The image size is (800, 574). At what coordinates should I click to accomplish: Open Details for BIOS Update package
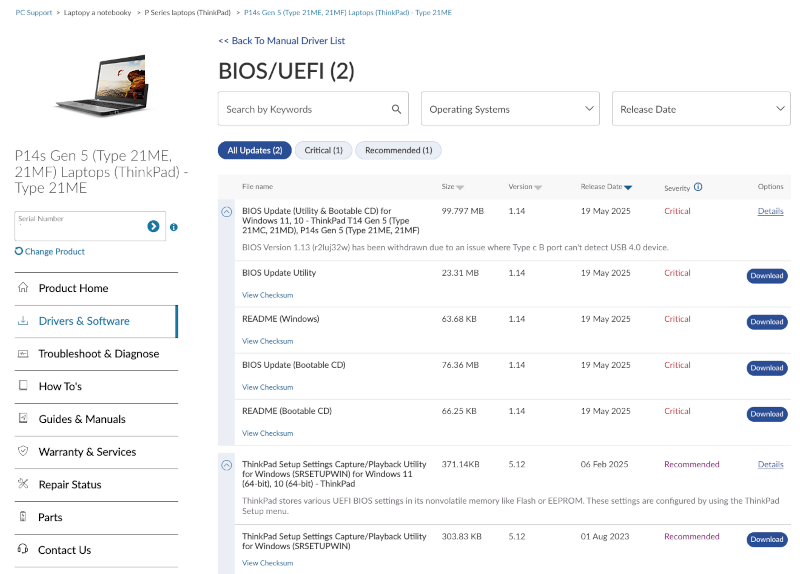(770, 211)
